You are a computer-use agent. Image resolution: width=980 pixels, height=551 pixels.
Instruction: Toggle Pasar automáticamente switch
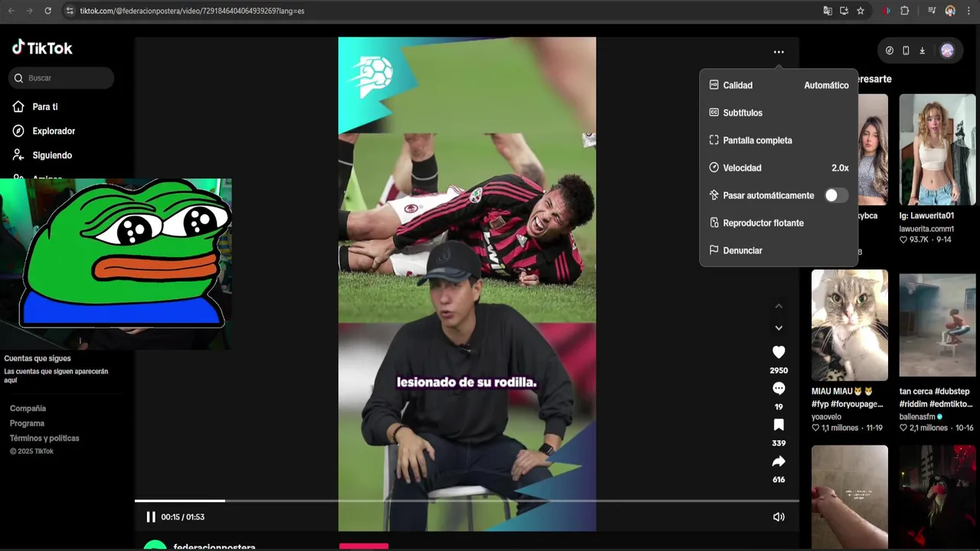pyautogui.click(x=835, y=195)
